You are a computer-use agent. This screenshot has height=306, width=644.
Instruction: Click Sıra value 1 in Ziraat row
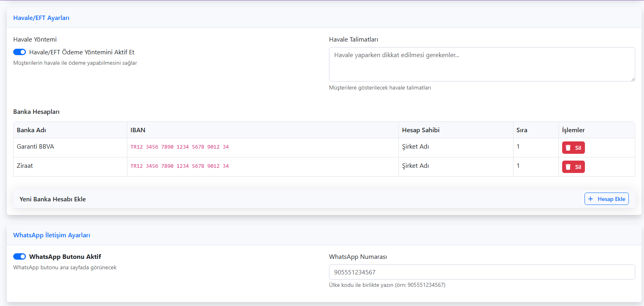pyautogui.click(x=518, y=166)
